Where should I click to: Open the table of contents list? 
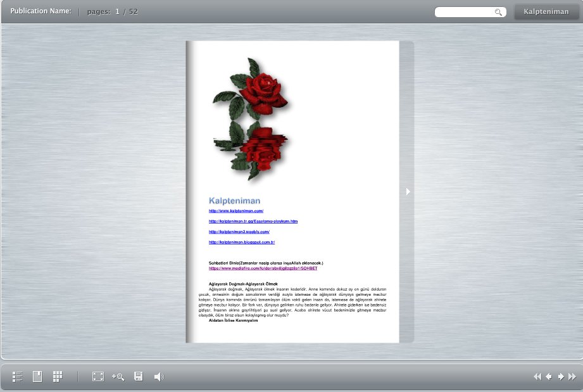[18, 377]
